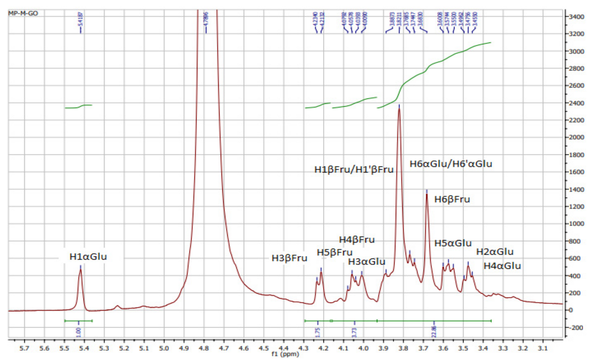This screenshot has width=593, height=364.
Task: Select the 1.75 integral value
Action: coord(318,333)
